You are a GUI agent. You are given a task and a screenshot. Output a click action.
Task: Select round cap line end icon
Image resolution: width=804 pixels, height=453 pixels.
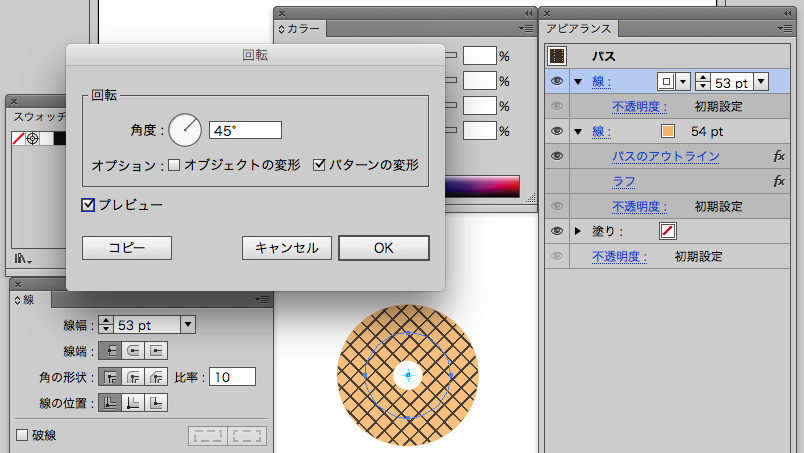coord(133,350)
